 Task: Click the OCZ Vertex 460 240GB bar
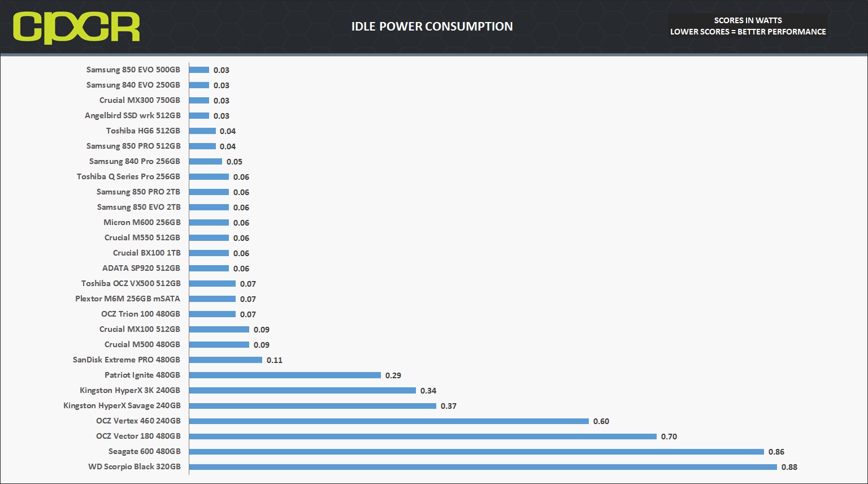point(389,421)
